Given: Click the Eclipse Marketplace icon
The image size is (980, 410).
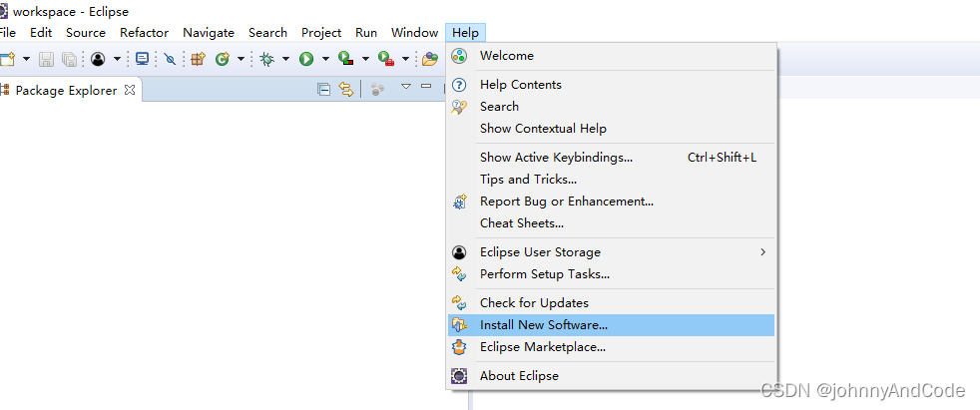Looking at the screenshot, I should tap(459, 347).
